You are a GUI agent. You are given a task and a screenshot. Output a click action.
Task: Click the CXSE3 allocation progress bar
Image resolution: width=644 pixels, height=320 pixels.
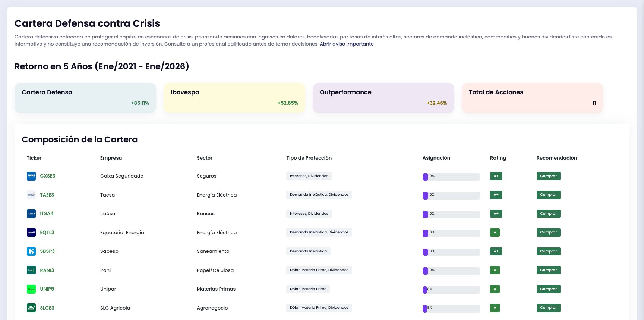point(451,177)
